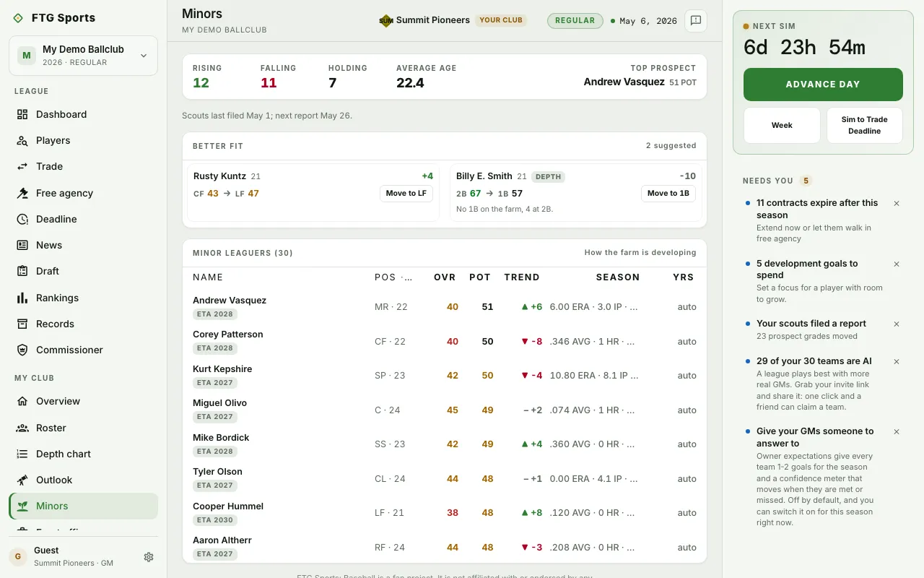The height and width of the screenshot is (578, 924).
Task: Select the Minors sprout icon
Action: click(22, 506)
